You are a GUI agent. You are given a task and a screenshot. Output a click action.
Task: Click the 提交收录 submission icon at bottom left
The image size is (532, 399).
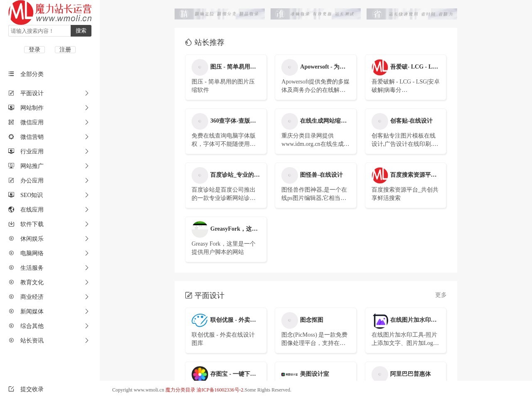(x=11, y=389)
